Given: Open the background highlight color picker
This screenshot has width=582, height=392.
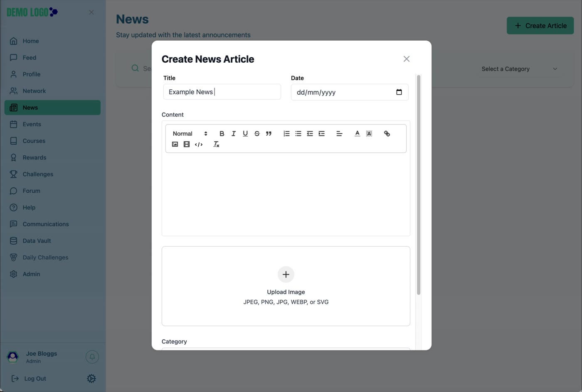Looking at the screenshot, I should (x=369, y=134).
